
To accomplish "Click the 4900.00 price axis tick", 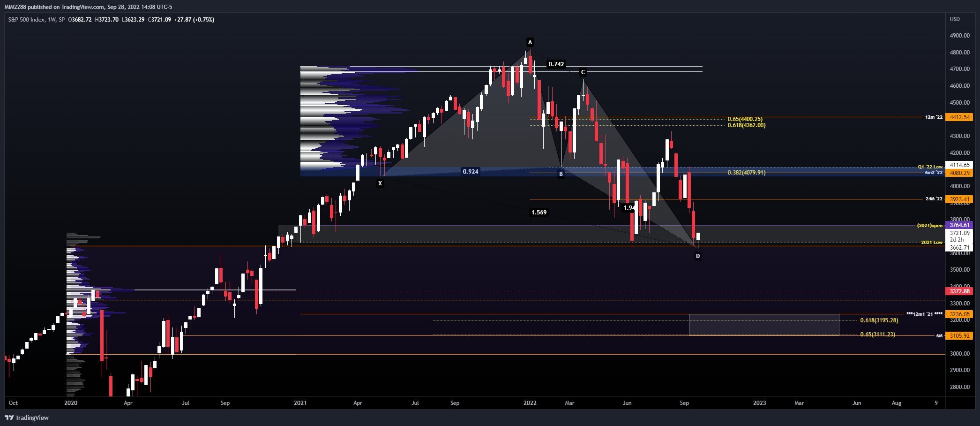I will (959, 36).
